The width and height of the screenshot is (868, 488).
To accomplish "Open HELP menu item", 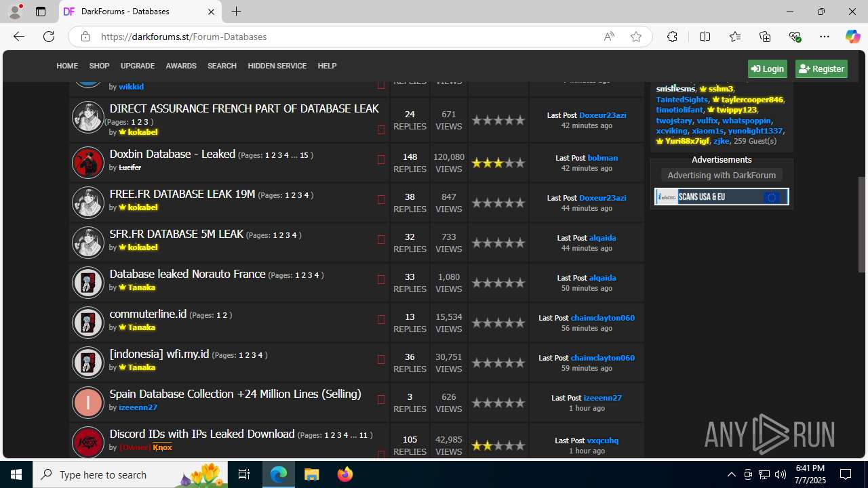I will coord(327,66).
